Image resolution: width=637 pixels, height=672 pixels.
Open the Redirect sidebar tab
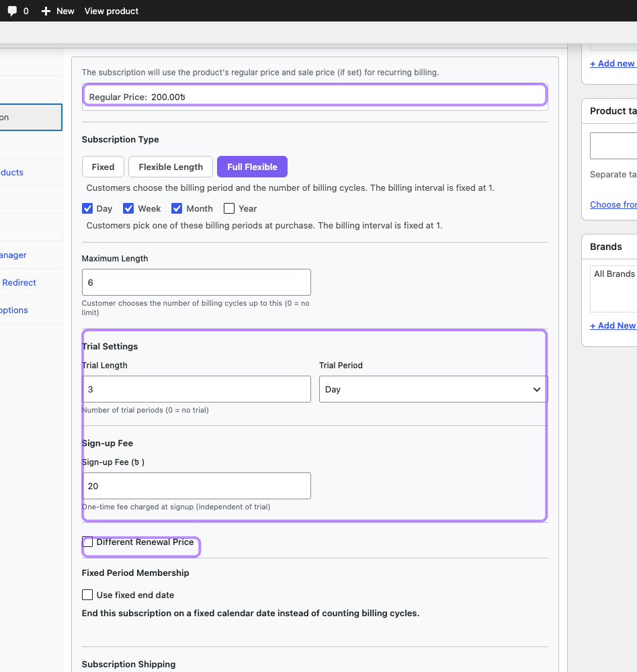pyautogui.click(x=19, y=282)
